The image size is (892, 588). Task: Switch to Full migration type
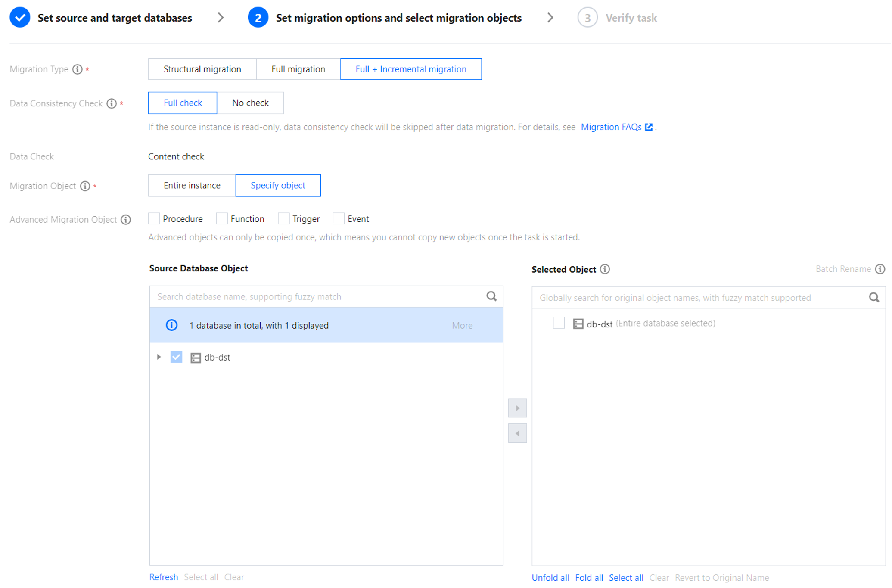coord(298,69)
